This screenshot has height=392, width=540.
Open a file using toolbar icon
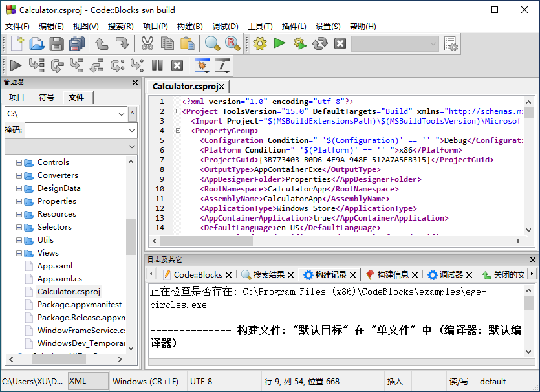click(36, 44)
